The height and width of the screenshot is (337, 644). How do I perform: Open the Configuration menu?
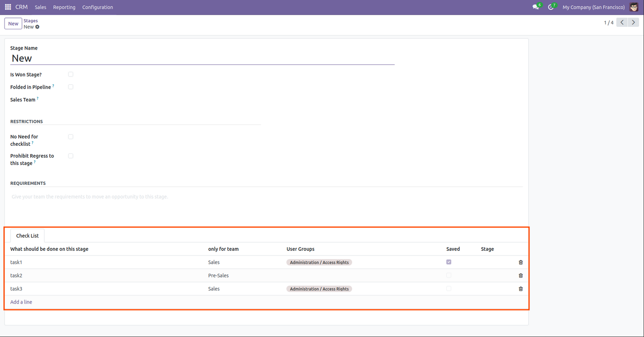coord(97,7)
